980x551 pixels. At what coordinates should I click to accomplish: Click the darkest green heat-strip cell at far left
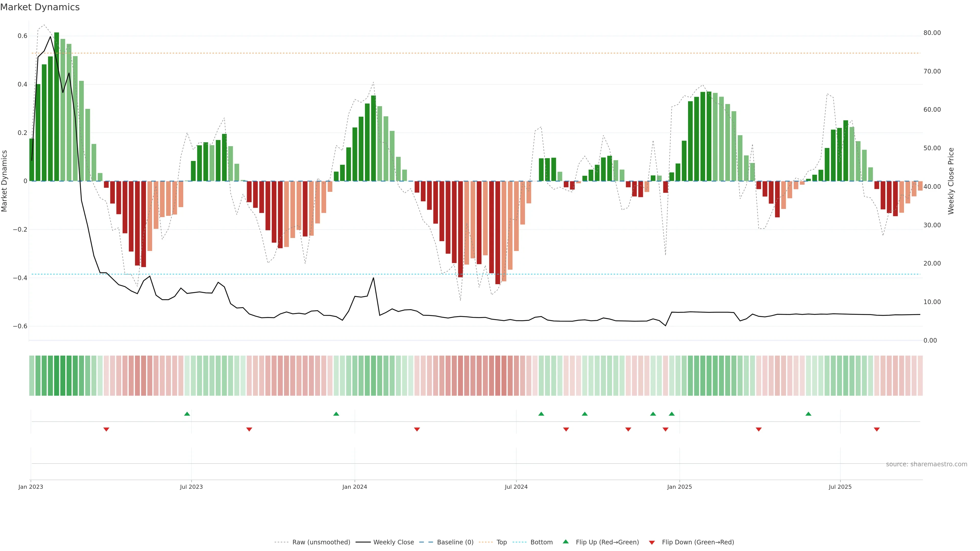coord(57,375)
